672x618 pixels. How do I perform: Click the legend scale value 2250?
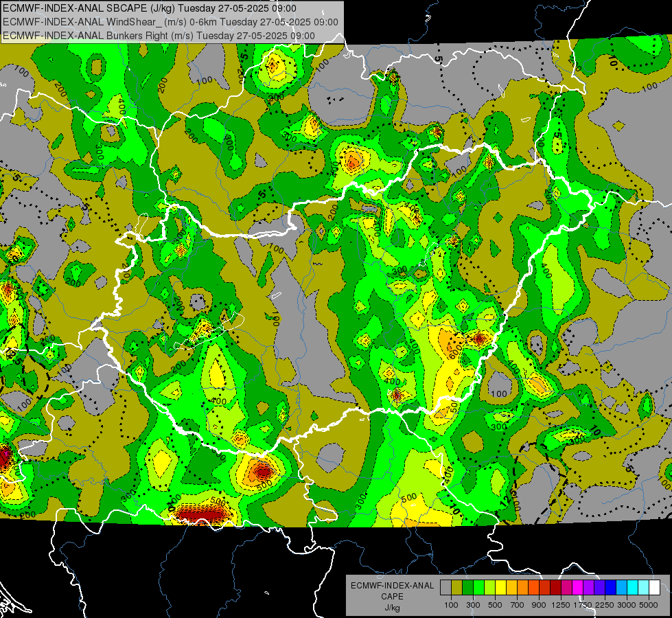(x=605, y=605)
